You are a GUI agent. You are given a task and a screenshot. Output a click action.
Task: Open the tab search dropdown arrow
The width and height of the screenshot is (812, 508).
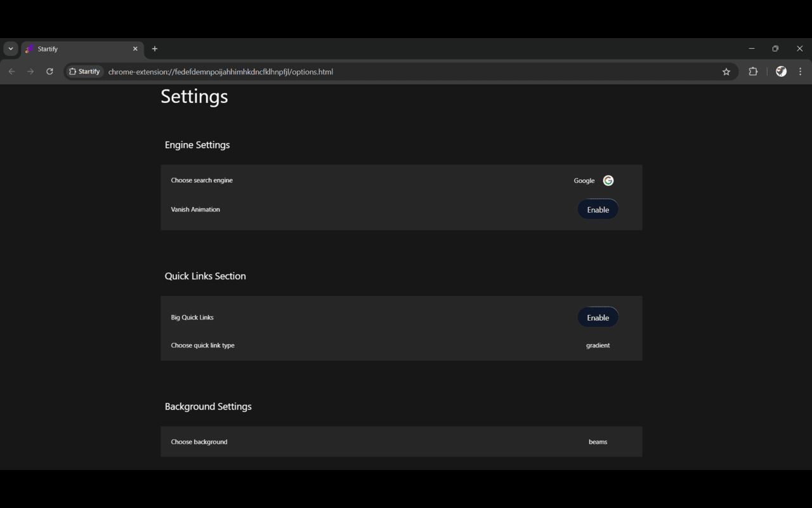click(10, 49)
